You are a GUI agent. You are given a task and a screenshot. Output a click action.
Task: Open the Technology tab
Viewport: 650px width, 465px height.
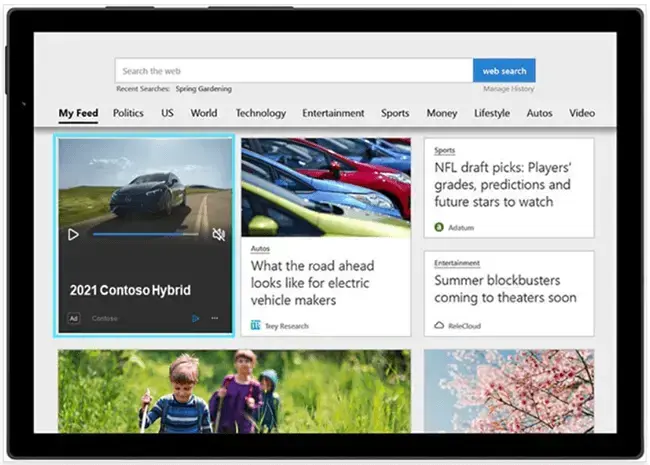point(260,113)
